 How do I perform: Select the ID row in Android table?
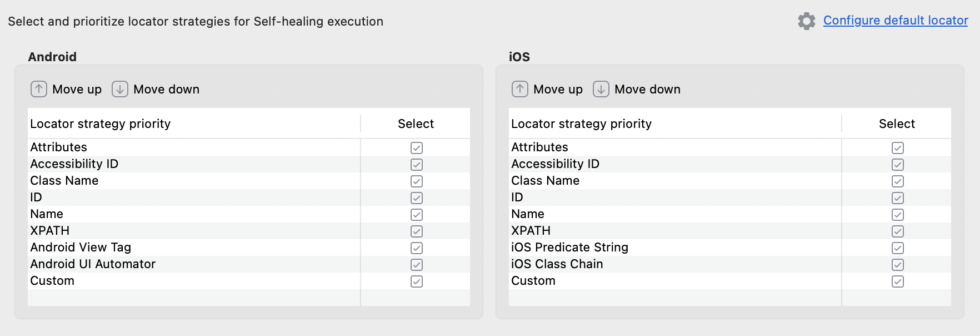(x=249, y=197)
